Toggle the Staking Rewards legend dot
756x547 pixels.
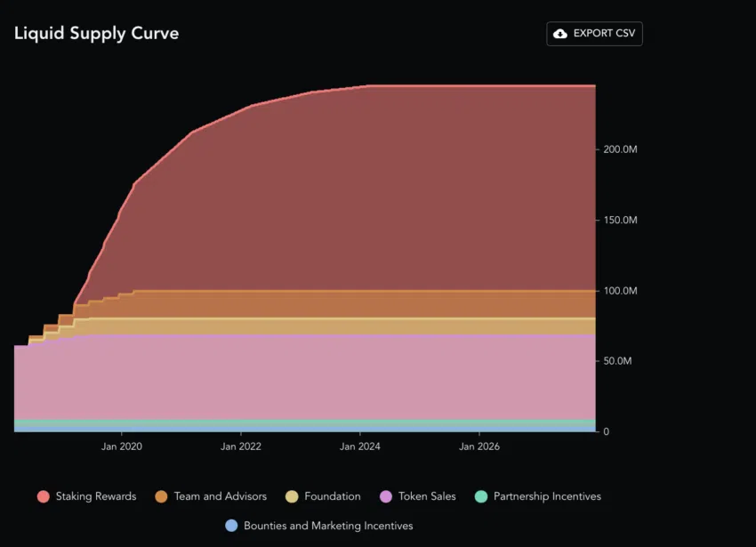click(44, 496)
